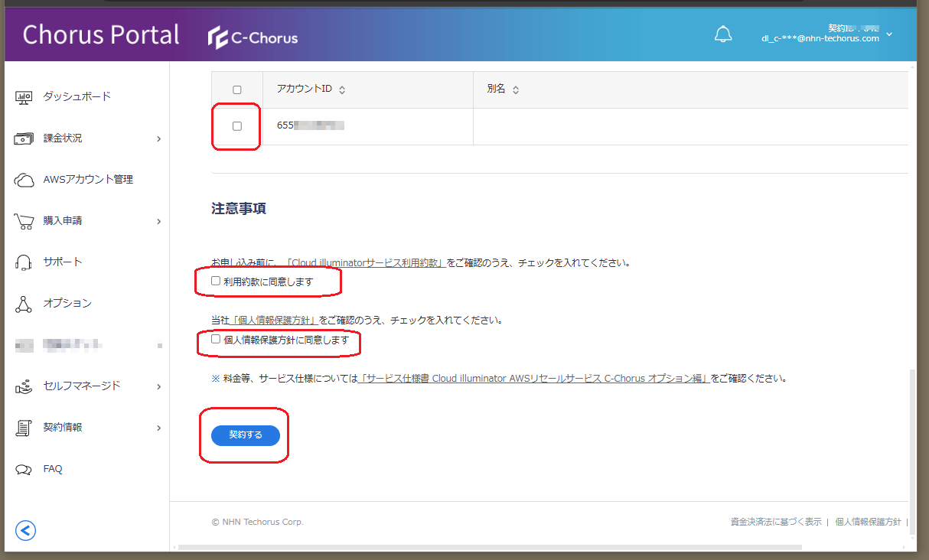Tick the 個人情報保護方針に同意します checkbox

point(216,339)
